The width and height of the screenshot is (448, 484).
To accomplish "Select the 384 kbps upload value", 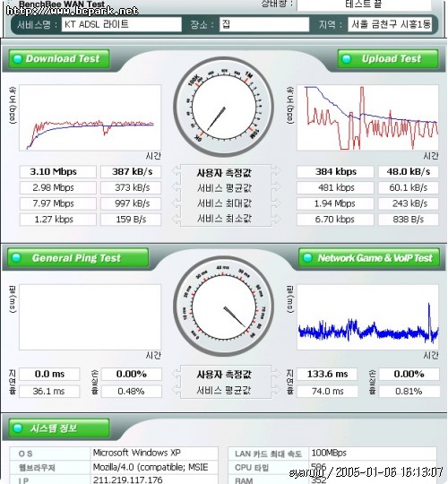I will click(x=335, y=171).
